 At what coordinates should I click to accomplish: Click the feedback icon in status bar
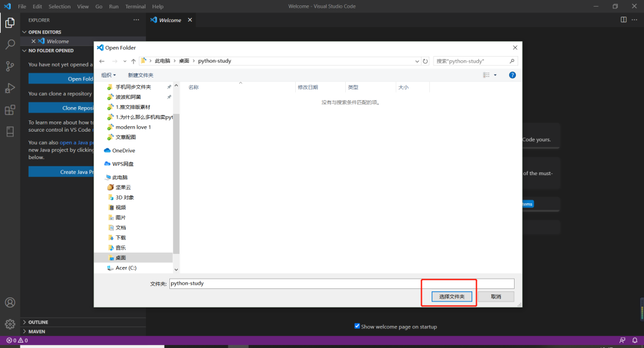pos(622,340)
